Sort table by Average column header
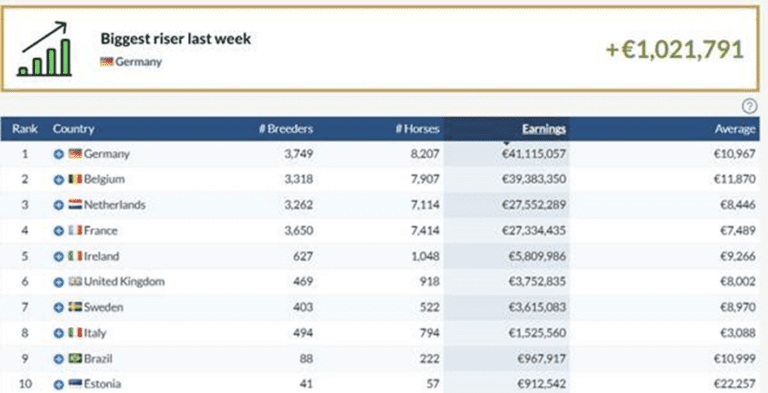 point(735,129)
